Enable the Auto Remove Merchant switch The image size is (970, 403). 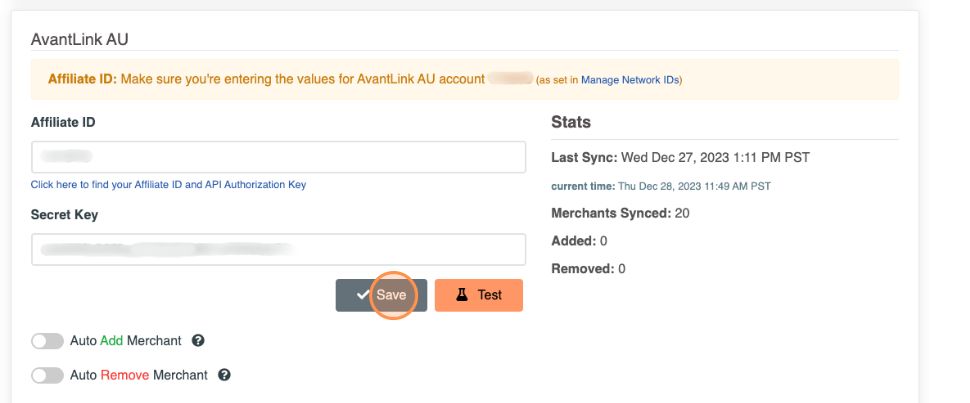(47, 375)
